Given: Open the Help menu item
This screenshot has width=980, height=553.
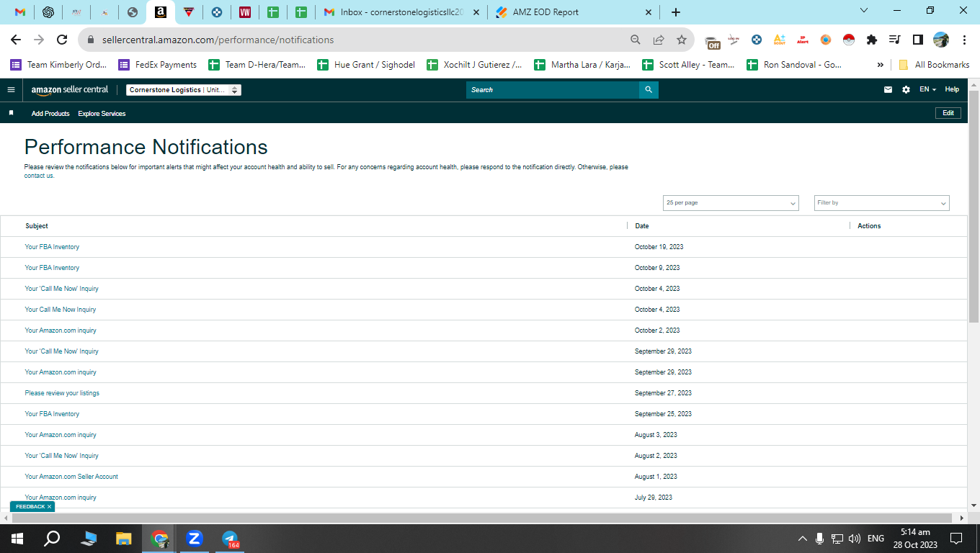Looking at the screenshot, I should pyautogui.click(x=952, y=90).
